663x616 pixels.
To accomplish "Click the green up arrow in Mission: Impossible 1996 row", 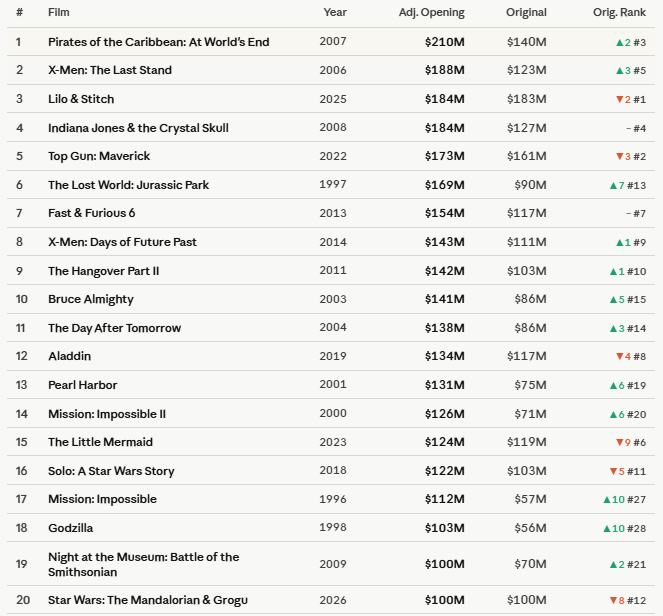I will tap(607, 500).
